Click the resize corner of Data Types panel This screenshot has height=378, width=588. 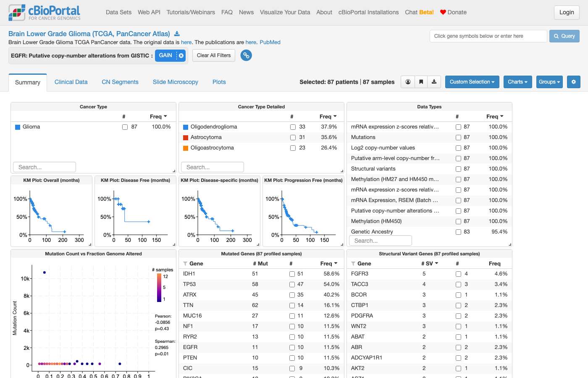[510, 244]
